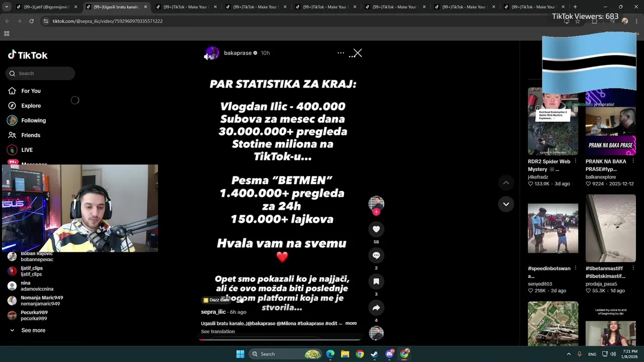Open Steam from taskbar

coord(374,354)
